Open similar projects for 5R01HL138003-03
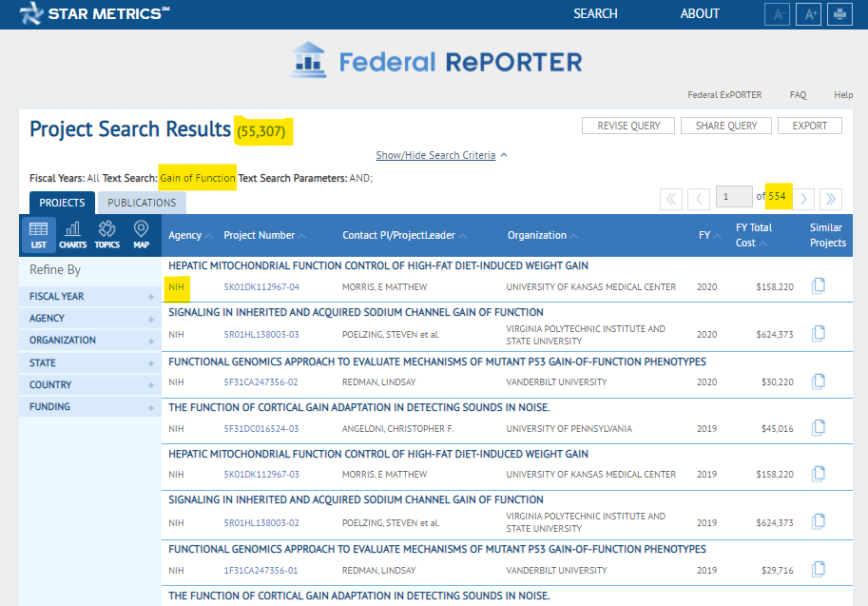The width and height of the screenshot is (868, 606). [819, 334]
